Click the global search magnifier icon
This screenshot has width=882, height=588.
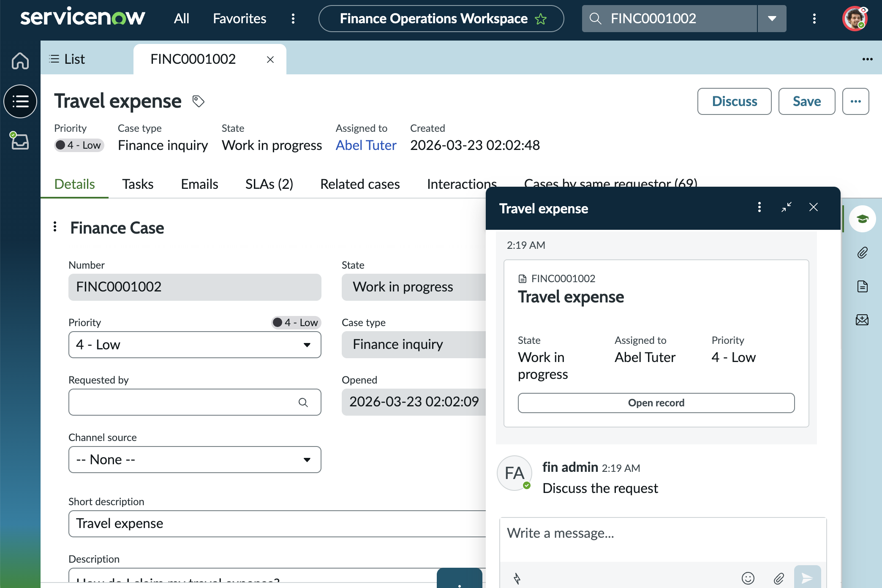pyautogui.click(x=595, y=19)
